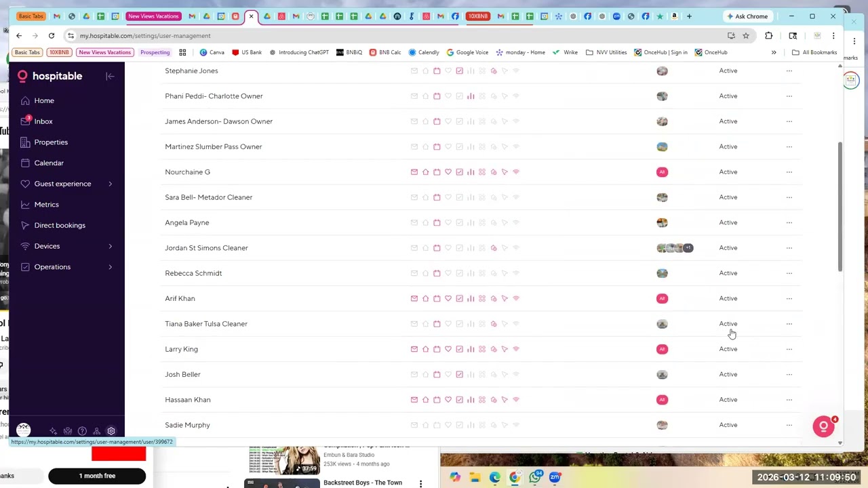Open Direct bookings in the sidebar
The height and width of the screenshot is (488, 868).
tap(60, 225)
